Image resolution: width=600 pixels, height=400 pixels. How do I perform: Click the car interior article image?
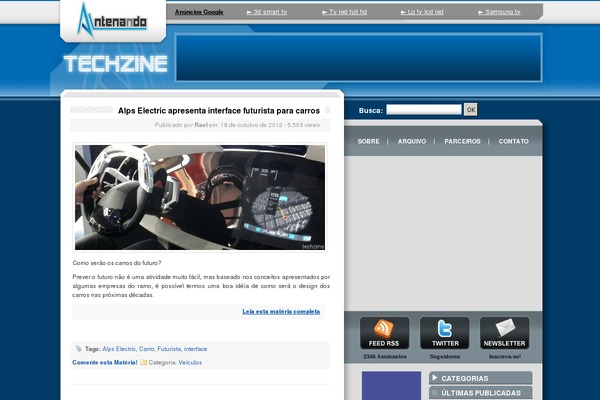pyautogui.click(x=200, y=197)
